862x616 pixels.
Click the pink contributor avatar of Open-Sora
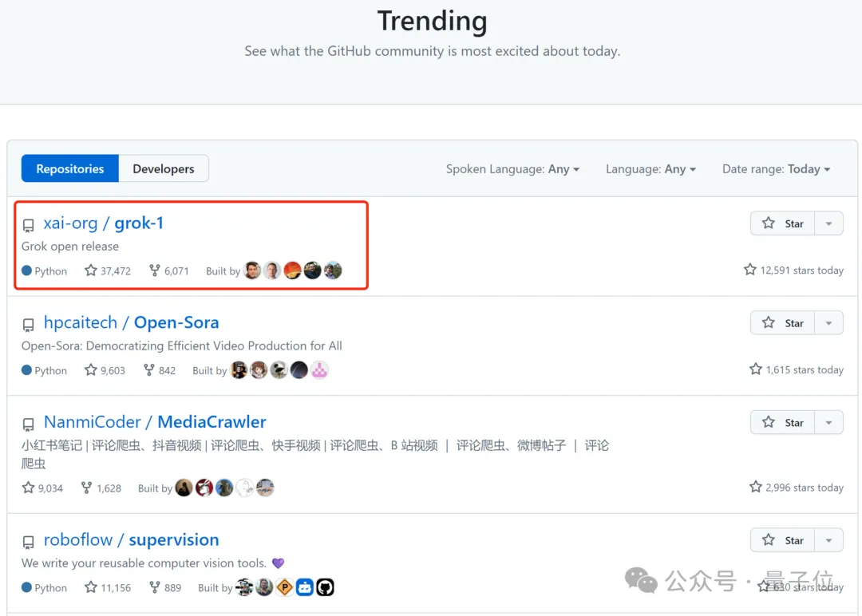point(319,369)
